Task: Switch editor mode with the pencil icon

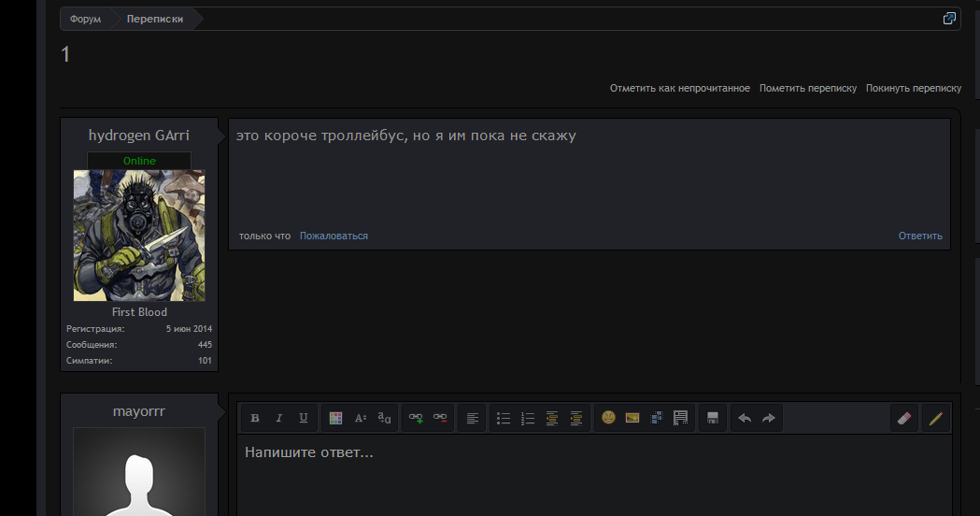Action: 936,419
